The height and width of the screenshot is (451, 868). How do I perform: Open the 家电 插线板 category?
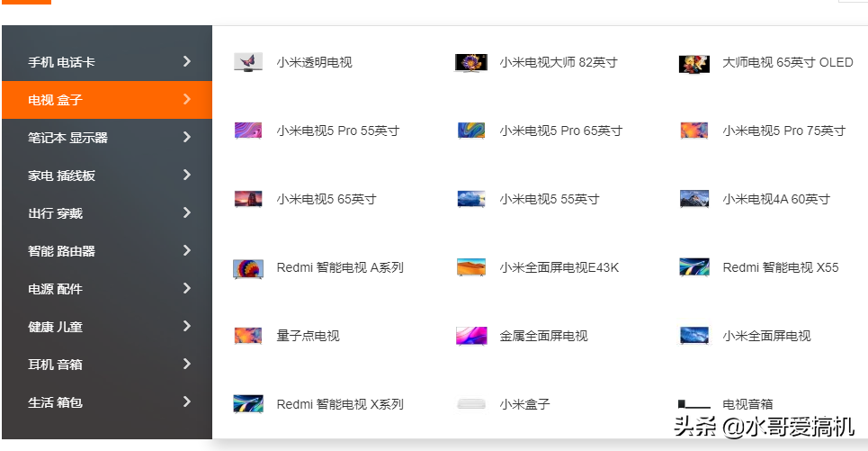pyautogui.click(x=107, y=176)
